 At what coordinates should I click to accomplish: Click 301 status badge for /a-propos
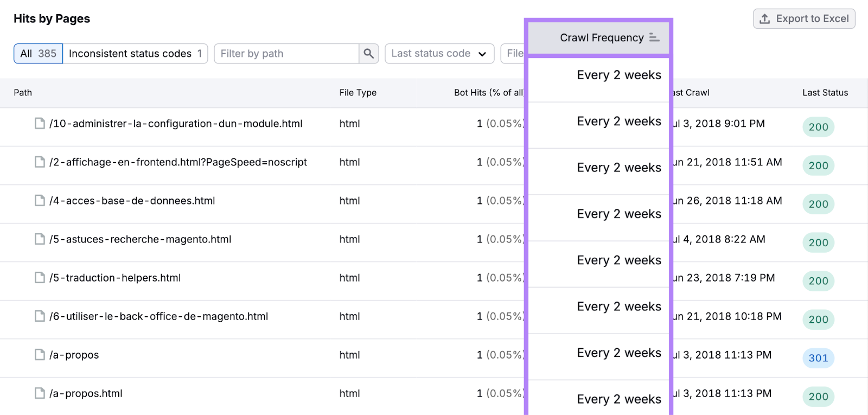(818, 358)
